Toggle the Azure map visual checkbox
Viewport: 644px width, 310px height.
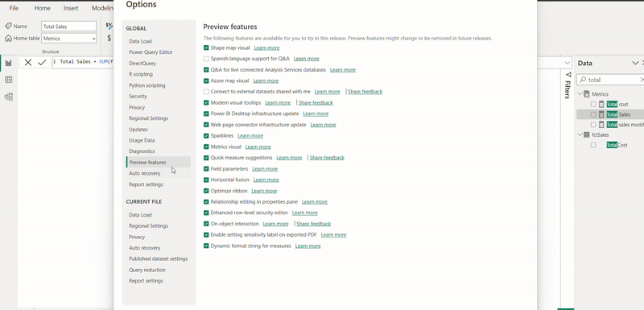pos(206,81)
